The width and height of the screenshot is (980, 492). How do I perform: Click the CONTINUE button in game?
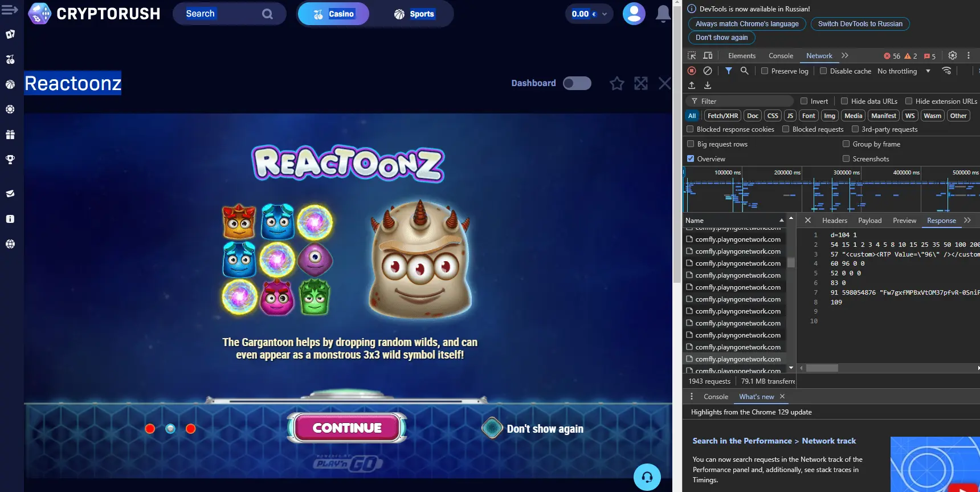click(347, 428)
